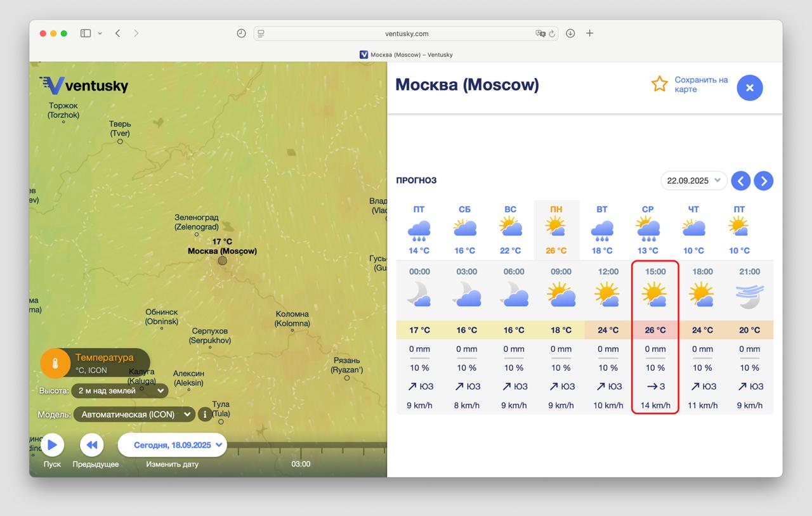Go to next forecast date arrow
This screenshot has width=812, height=516.
[763, 181]
